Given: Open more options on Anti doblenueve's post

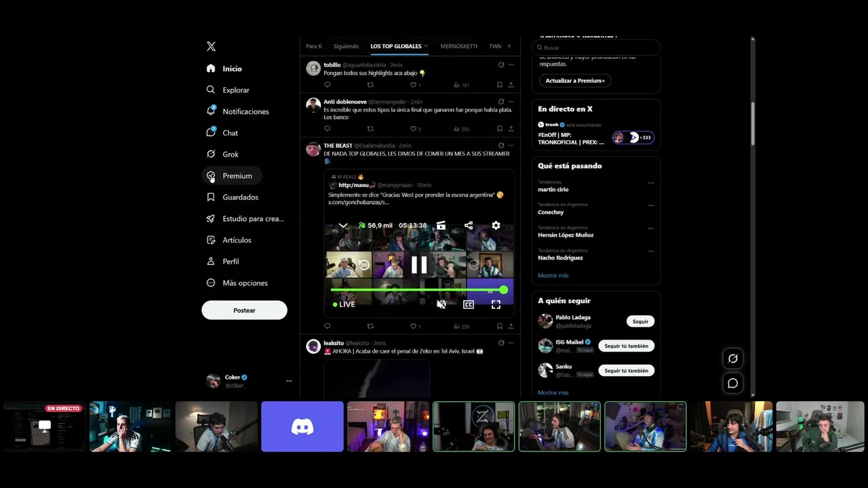Looking at the screenshot, I should (x=511, y=102).
